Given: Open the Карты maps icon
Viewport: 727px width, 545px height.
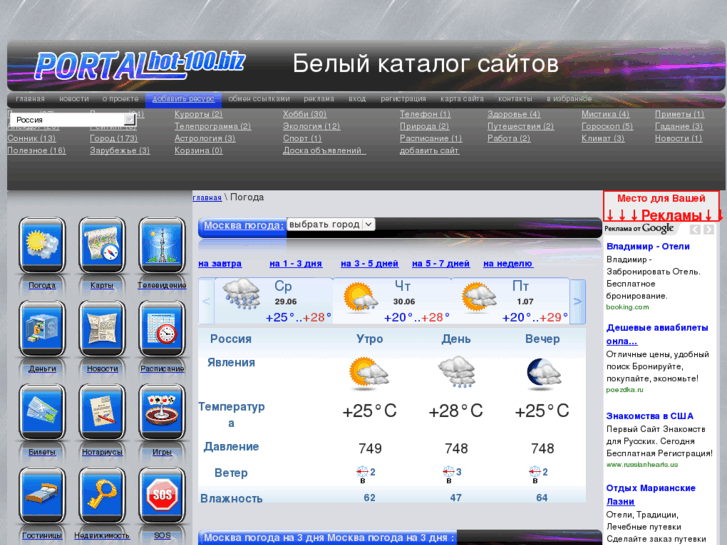Looking at the screenshot, I should 102,245.
